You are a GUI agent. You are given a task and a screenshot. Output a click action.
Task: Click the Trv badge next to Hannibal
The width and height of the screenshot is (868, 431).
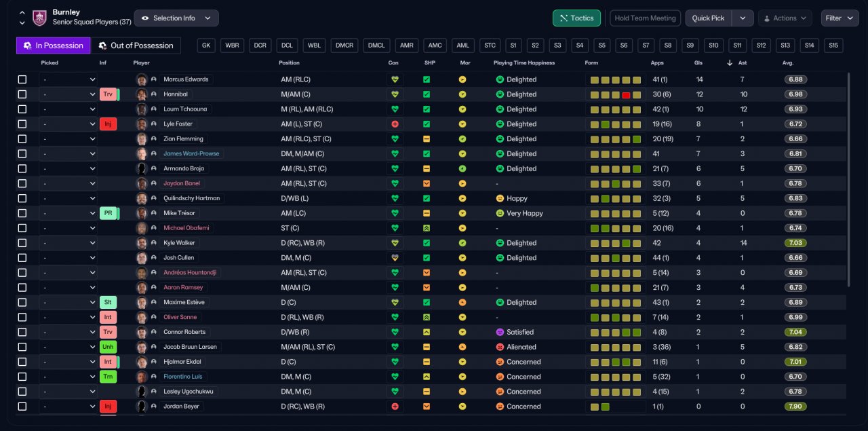tap(107, 94)
